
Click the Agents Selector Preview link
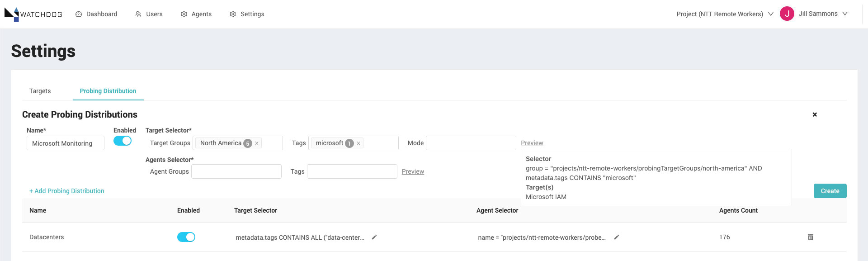[x=413, y=171]
